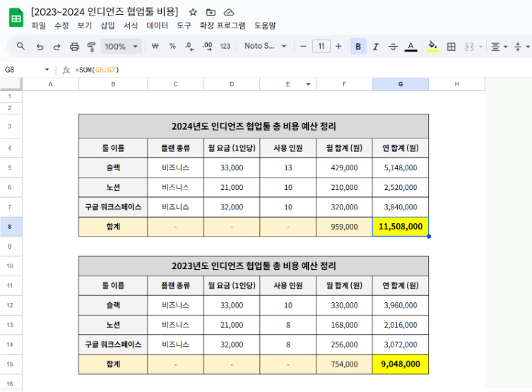This screenshot has width=532, height=392.
Task: Check the cloud save status icon
Action: point(229,13)
